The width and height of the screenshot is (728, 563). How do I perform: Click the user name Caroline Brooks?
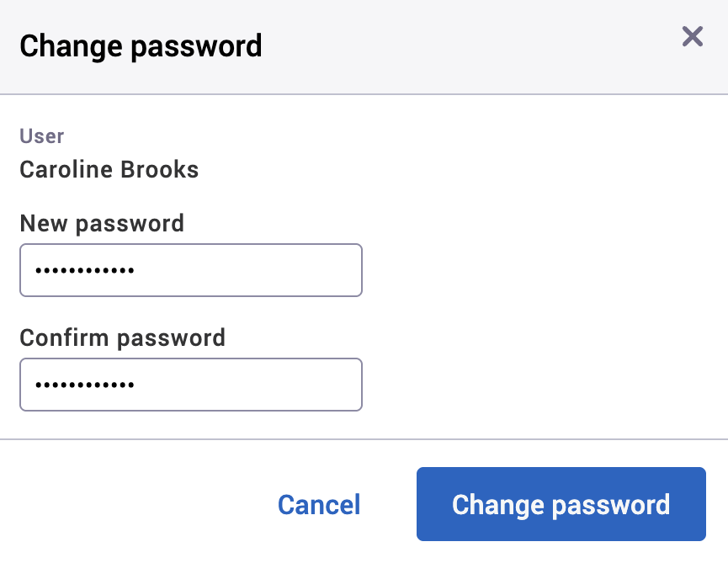[109, 169]
